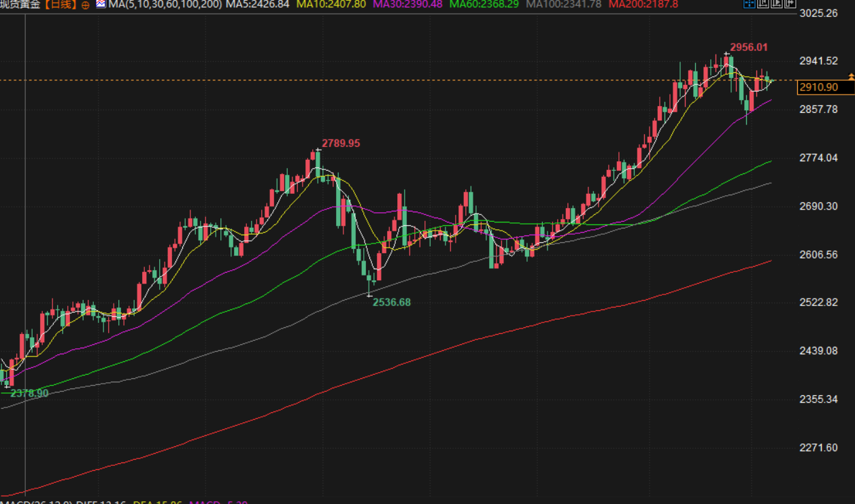Viewport: 855px width, 504px height.
Task: Click the 2355.34 price axis label
Action: (818, 399)
